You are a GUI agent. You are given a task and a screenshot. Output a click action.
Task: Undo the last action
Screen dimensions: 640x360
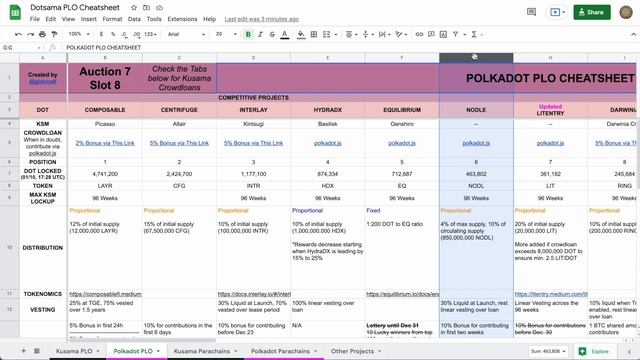18,35
